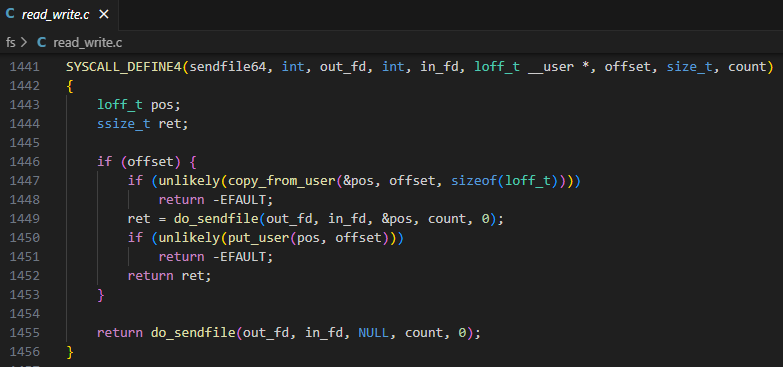Click line number 1446 in the gutter

pos(24,162)
